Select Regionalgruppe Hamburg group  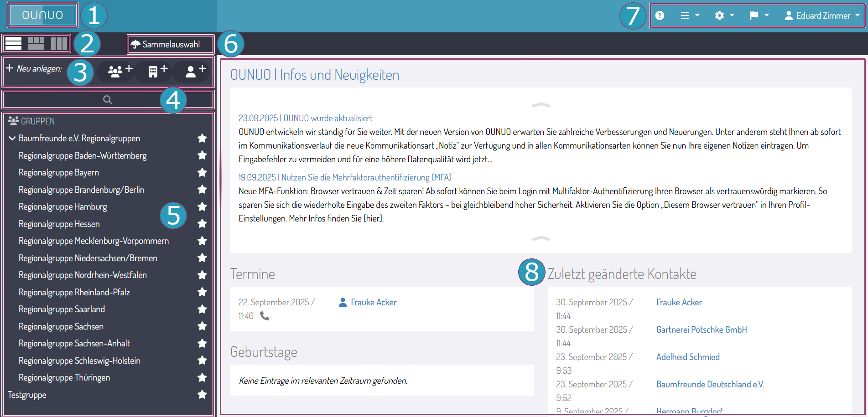pyautogui.click(x=63, y=206)
